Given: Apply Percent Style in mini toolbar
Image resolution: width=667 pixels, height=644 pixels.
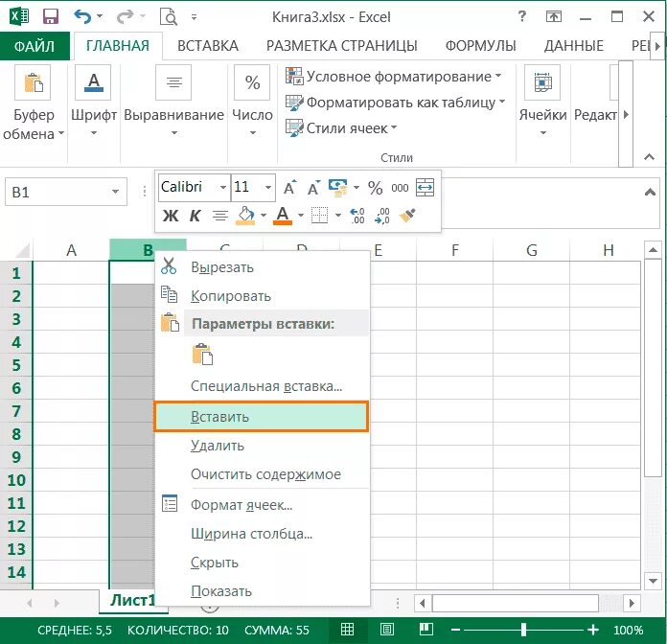Looking at the screenshot, I should pyautogui.click(x=376, y=188).
